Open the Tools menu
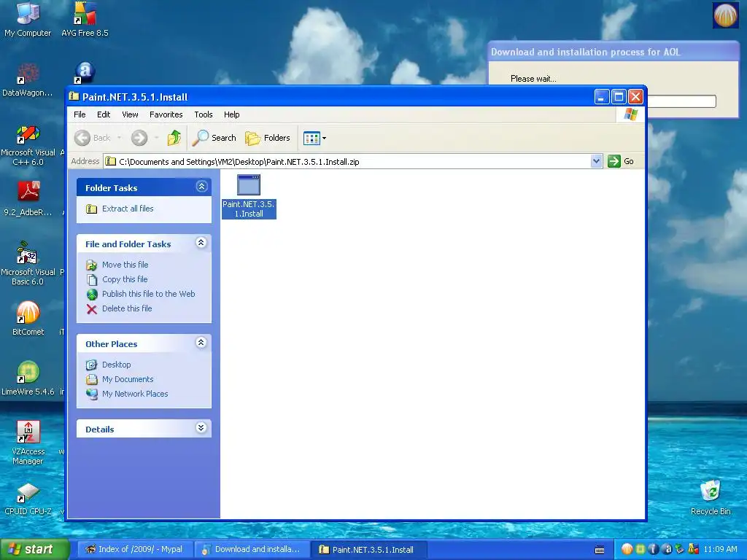The image size is (747, 560). coord(204,114)
